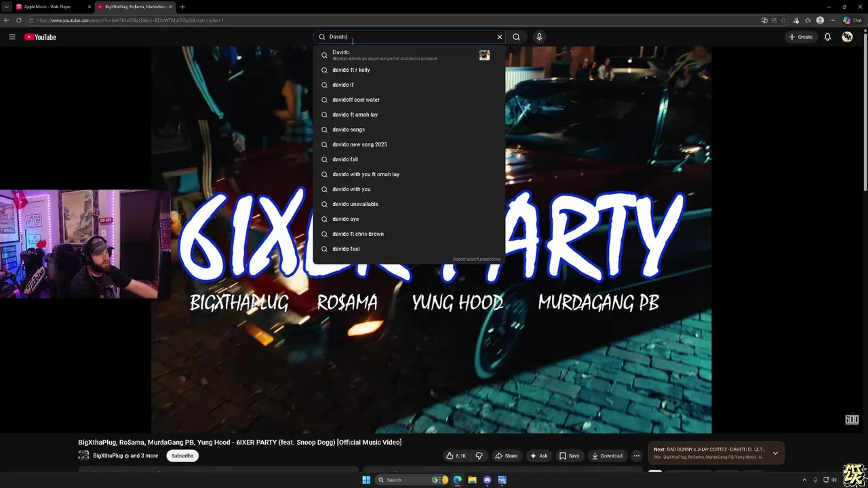The height and width of the screenshot is (488, 868).
Task: Click the 6IXER PARTY video player
Action: click(431, 241)
